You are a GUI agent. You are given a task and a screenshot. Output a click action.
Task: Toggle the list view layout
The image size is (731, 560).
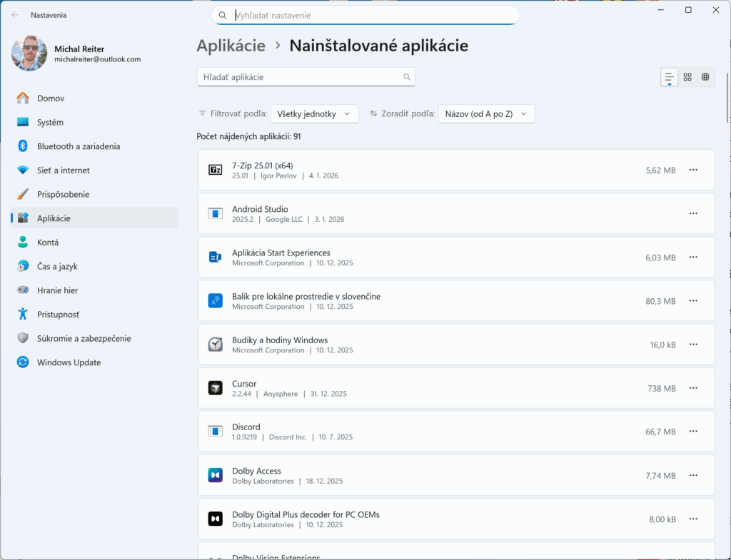point(668,76)
